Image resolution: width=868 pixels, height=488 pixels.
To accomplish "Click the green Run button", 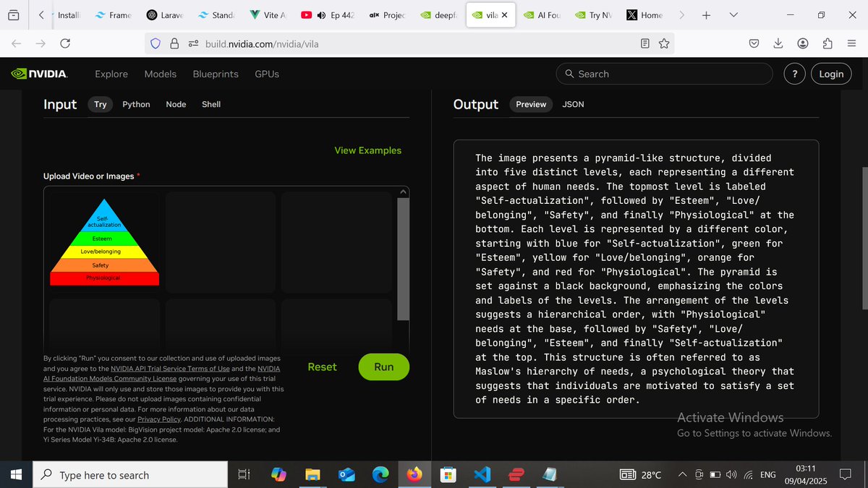I will pos(384,367).
